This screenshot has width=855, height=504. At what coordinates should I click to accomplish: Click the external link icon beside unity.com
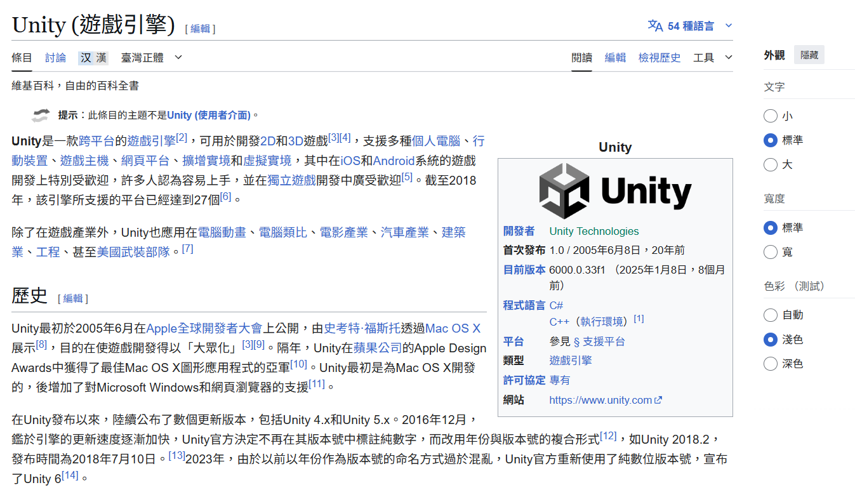tap(658, 400)
